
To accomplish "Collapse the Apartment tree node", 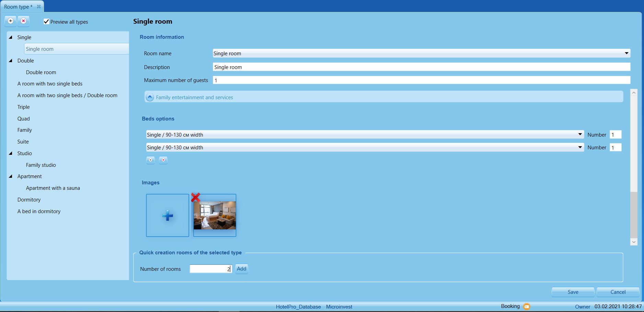I will click(x=11, y=176).
